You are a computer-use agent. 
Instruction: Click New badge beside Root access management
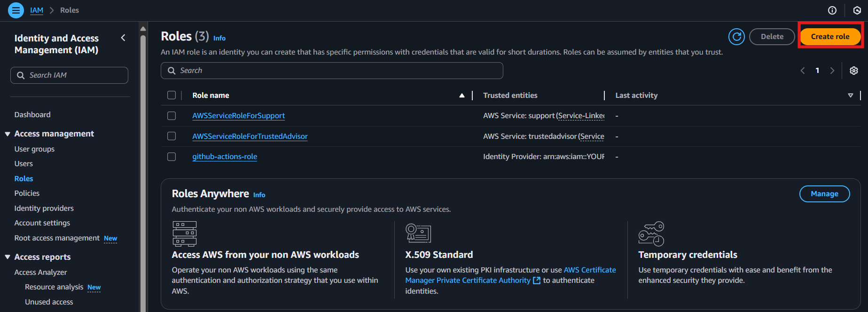[x=110, y=239]
